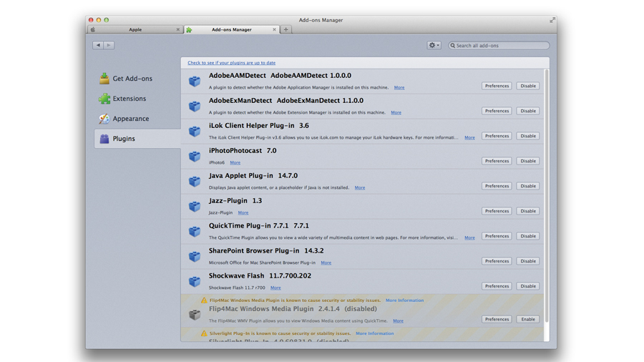
Task: Click the search magnifier icon
Action: click(453, 46)
